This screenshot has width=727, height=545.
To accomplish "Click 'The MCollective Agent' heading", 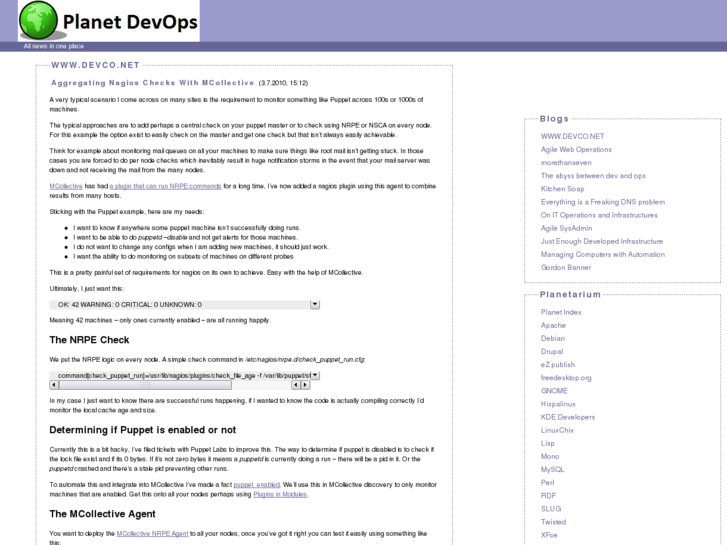I will pyautogui.click(x=102, y=514).
